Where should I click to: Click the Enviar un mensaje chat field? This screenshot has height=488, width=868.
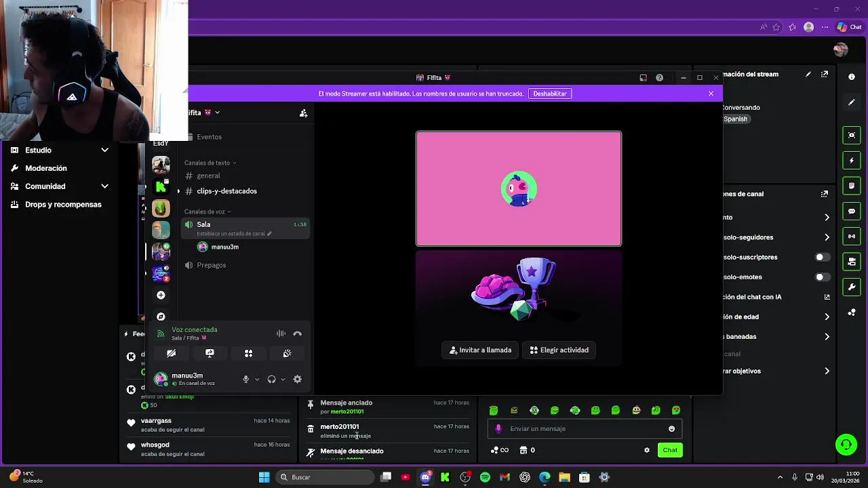click(585, 429)
